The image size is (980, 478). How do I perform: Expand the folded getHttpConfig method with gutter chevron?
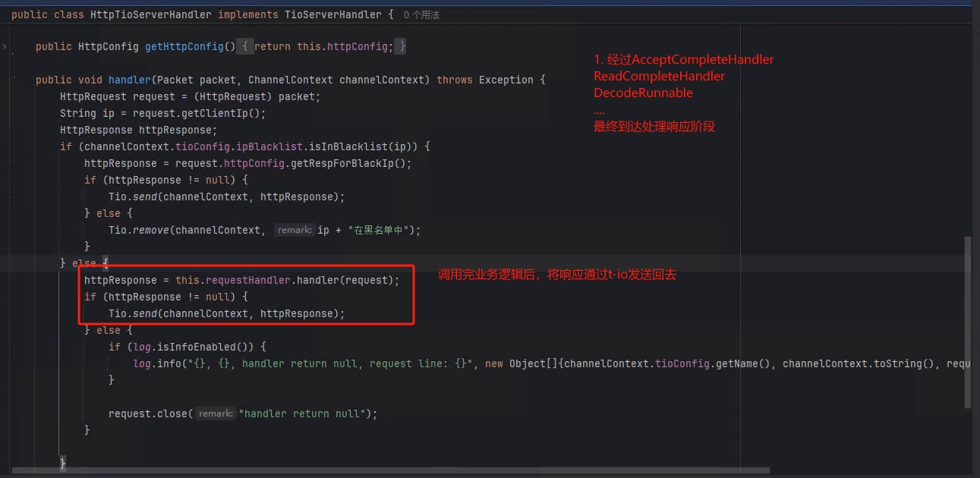(x=5, y=47)
